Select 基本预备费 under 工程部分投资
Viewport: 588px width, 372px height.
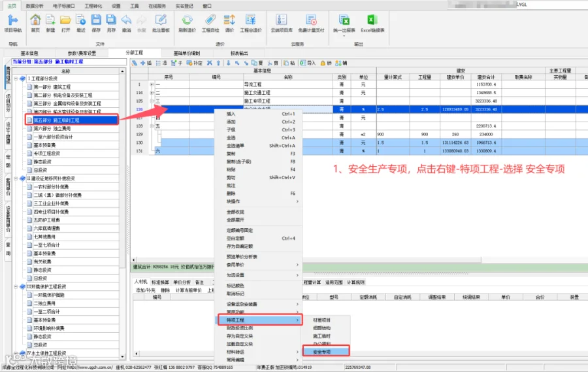click(x=44, y=145)
